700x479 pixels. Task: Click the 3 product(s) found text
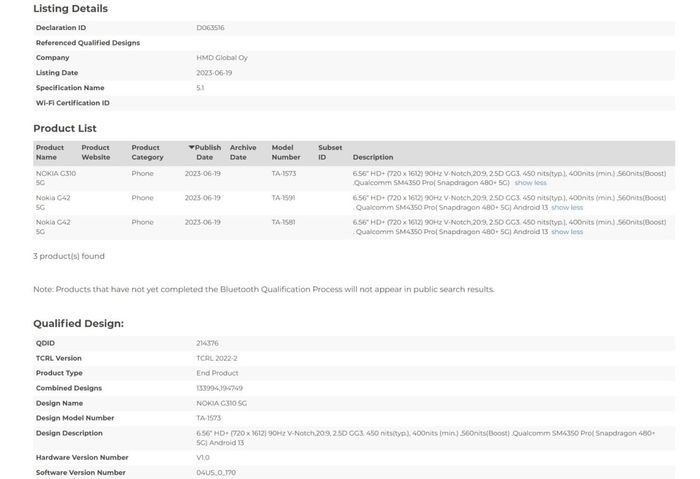(69, 256)
